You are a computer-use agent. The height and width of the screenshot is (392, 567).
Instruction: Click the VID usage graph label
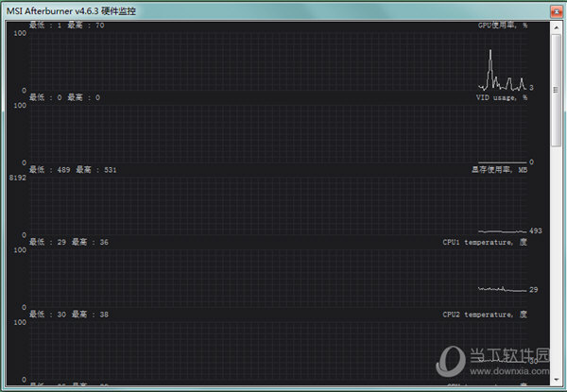502,97
